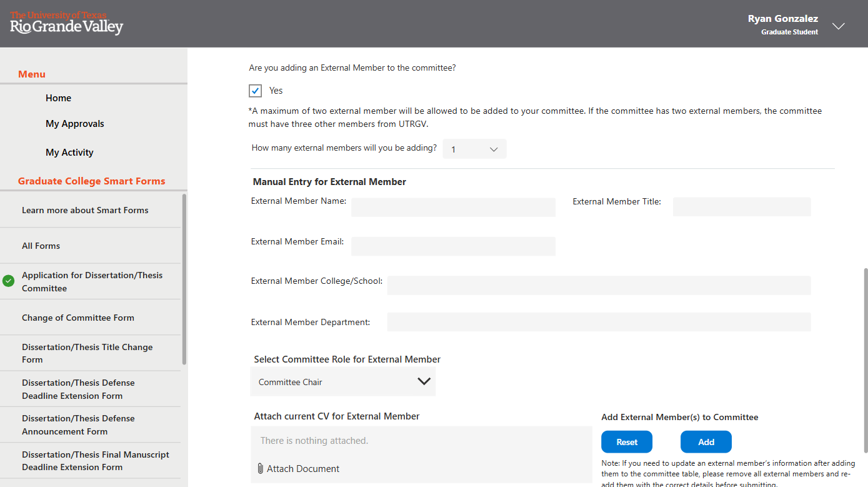Click the paperclip attach icon
Image resolution: width=868 pixels, height=487 pixels.
tap(260, 469)
